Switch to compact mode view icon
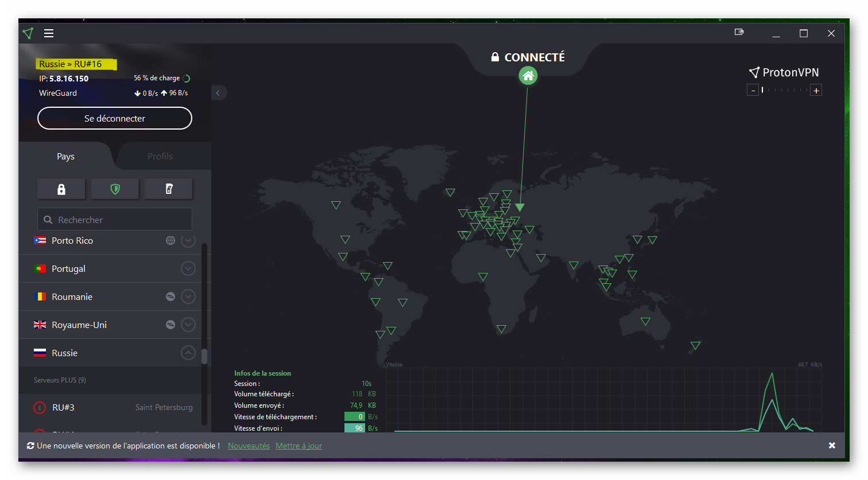The width and height of the screenshot is (868, 480). coord(739,32)
